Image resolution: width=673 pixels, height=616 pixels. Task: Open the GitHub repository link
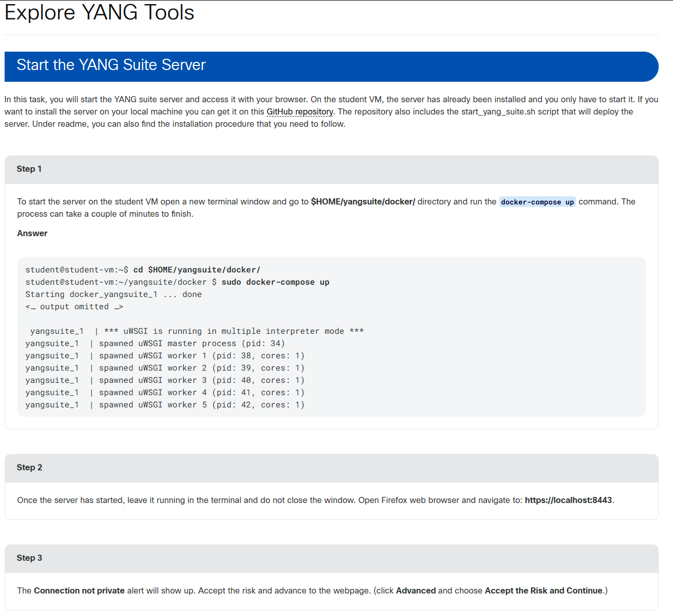300,111
